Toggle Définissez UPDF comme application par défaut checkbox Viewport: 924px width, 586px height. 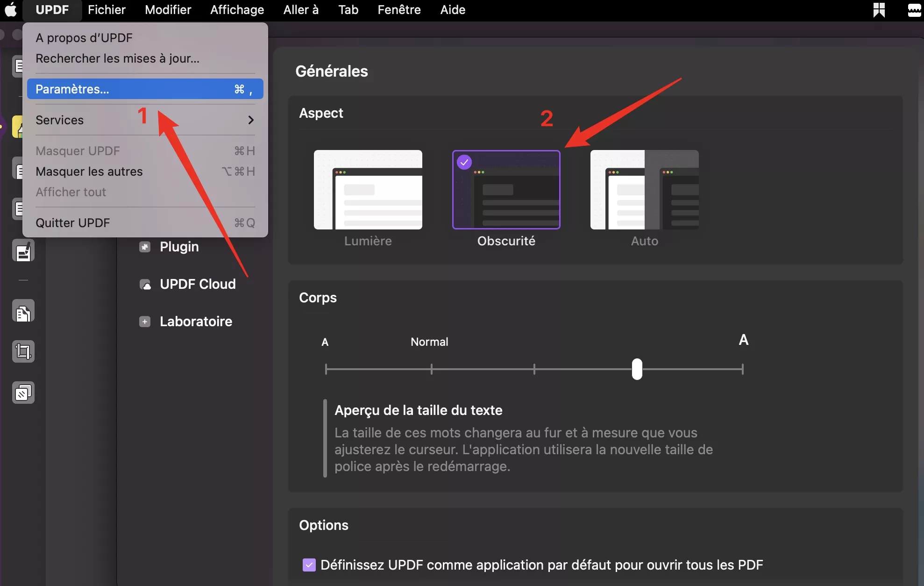coord(309,565)
